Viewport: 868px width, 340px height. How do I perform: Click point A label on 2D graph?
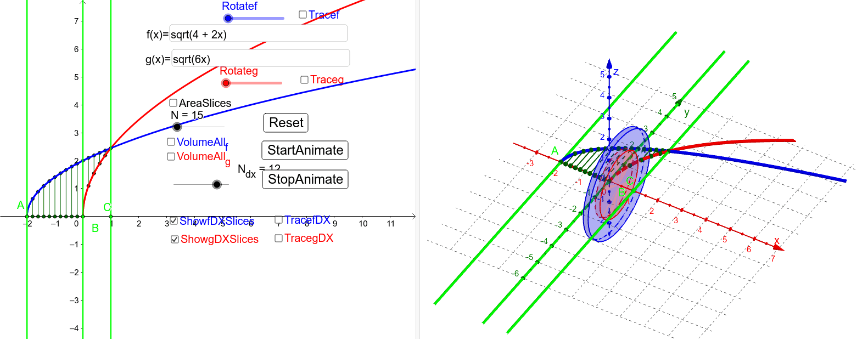(x=21, y=206)
